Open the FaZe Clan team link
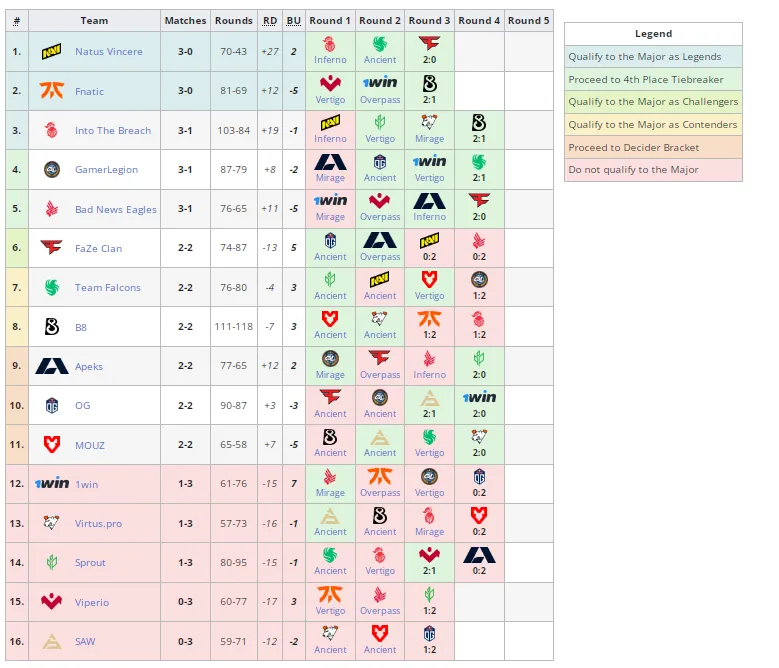 point(98,248)
